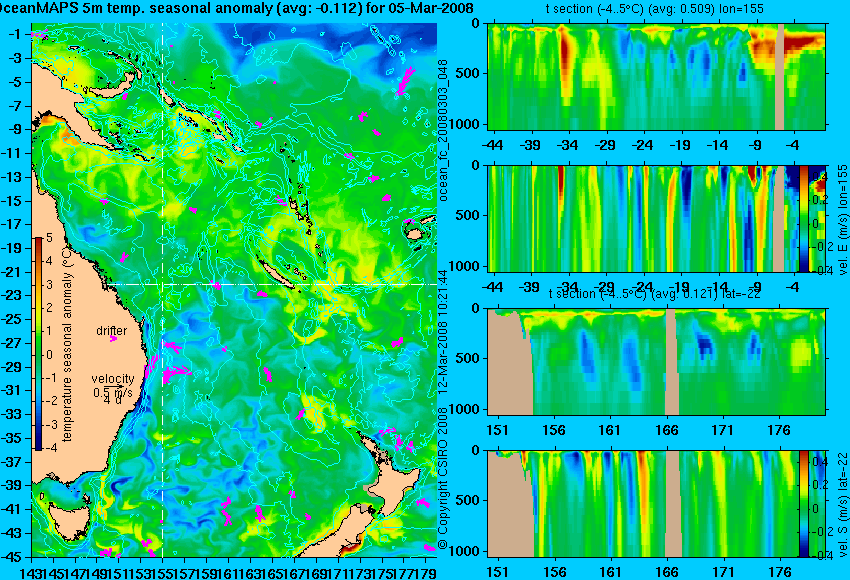Screen dimensions: 850x580
Task: Click the vel. E color bar
Action: pos(803,218)
